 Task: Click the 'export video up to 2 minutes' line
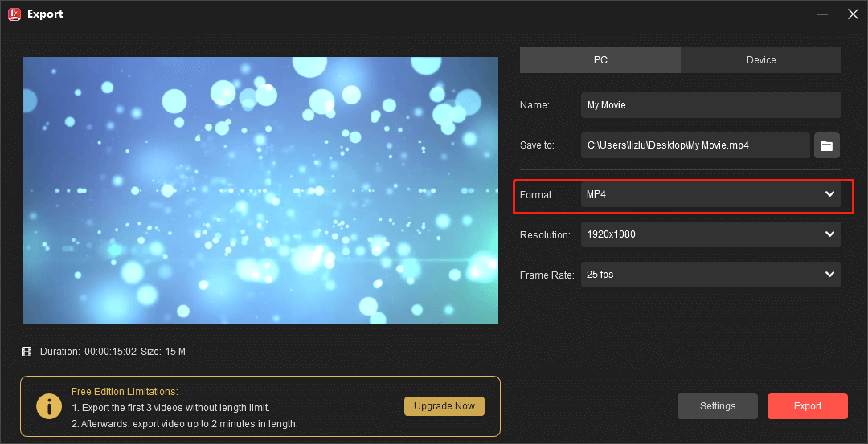pos(184,424)
